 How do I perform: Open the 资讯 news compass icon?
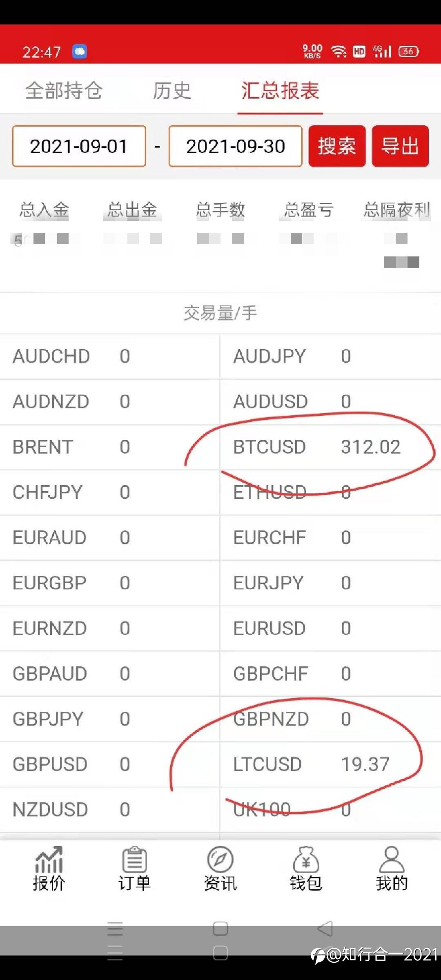220,869
